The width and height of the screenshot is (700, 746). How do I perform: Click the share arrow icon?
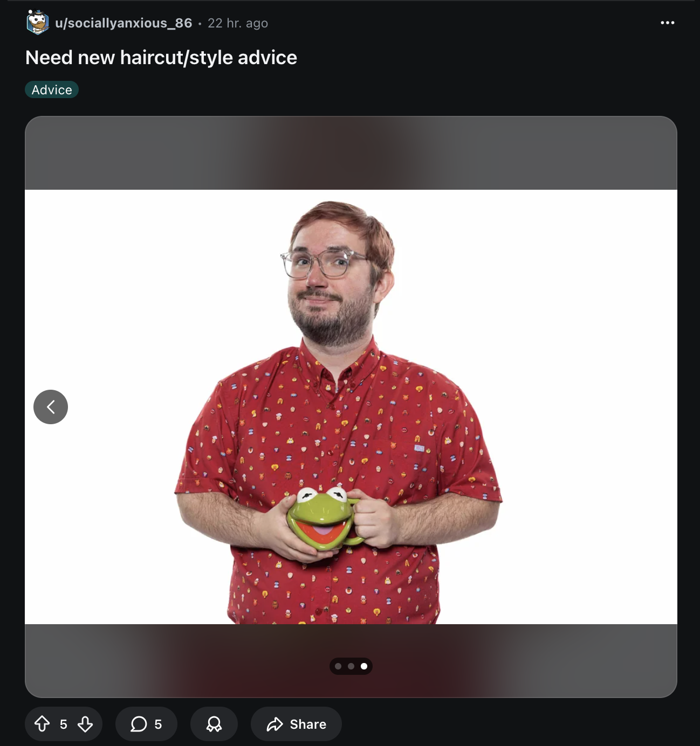coord(274,724)
